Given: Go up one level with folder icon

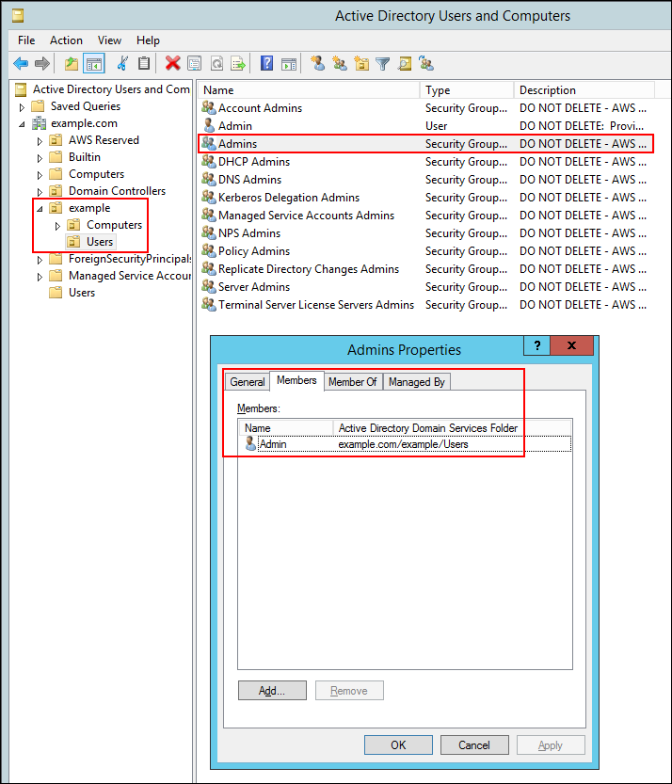Looking at the screenshot, I should pos(72,63).
